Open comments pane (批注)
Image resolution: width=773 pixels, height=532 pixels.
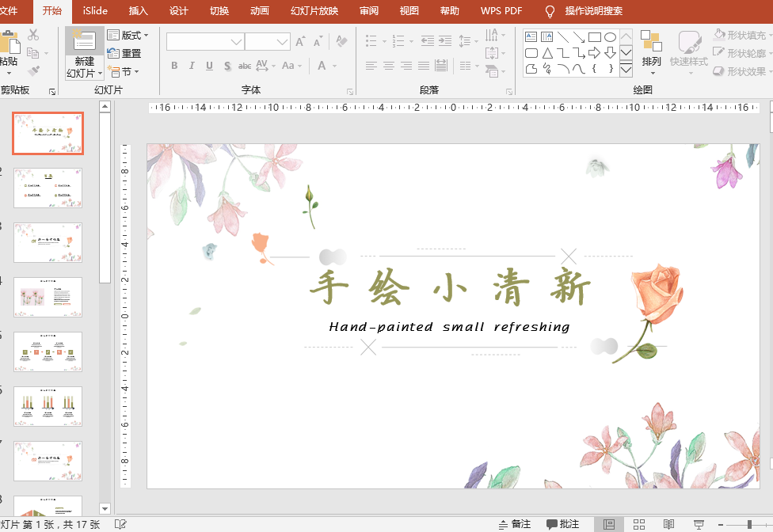562,524
